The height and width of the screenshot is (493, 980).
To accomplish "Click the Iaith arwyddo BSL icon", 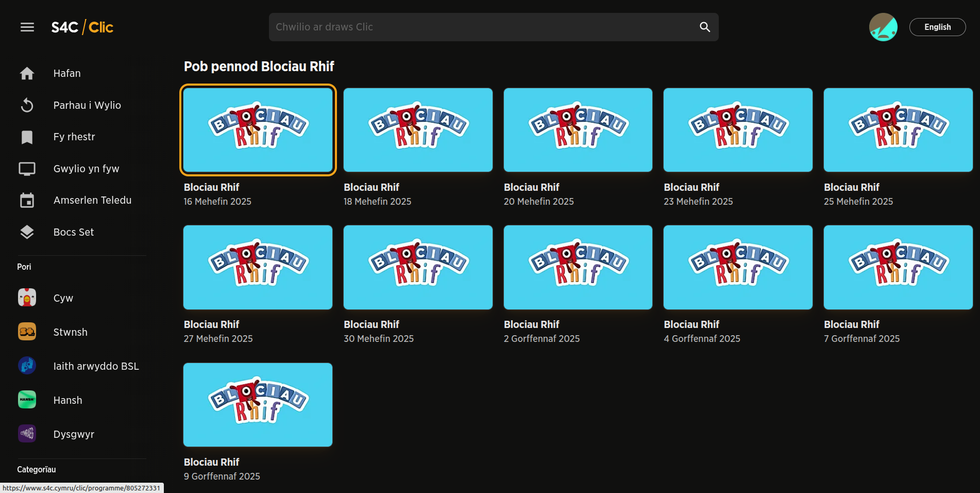I will pos(27,366).
